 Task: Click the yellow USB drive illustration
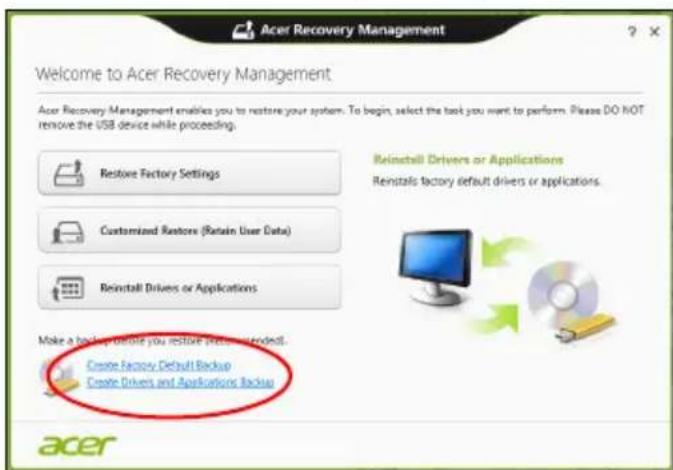pyautogui.click(x=586, y=327)
